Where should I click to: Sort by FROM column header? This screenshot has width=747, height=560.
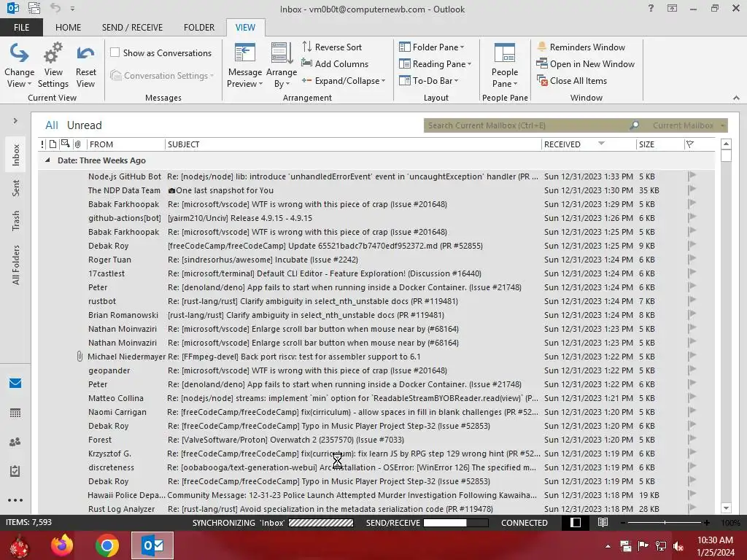click(x=125, y=144)
